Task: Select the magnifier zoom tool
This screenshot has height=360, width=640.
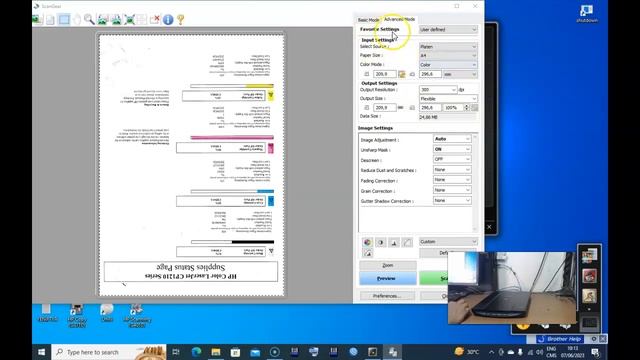Action: [x=89, y=19]
